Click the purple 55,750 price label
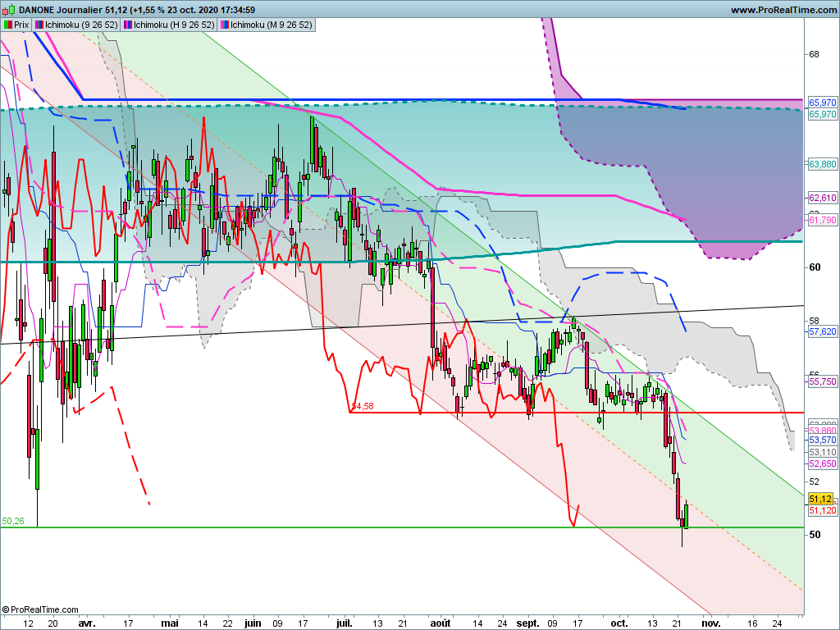The width and height of the screenshot is (840, 630). pos(822,381)
